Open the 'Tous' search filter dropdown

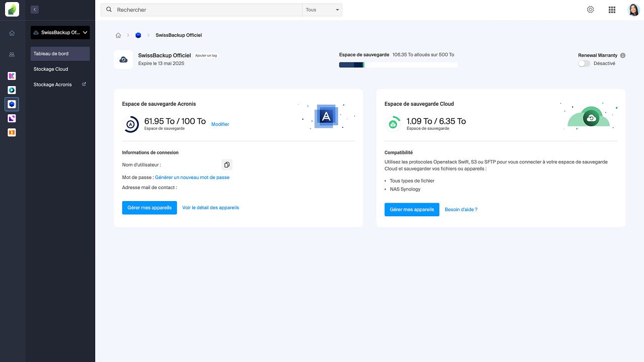(x=321, y=9)
